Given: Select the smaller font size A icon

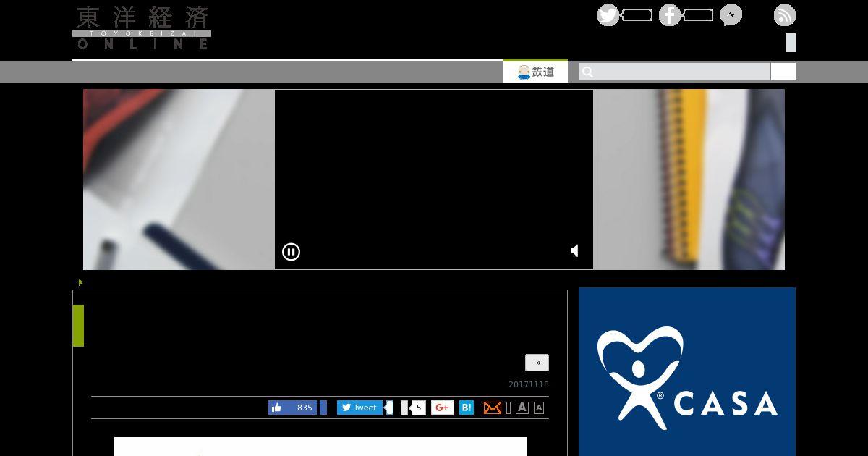Looking at the screenshot, I should pos(539,408).
